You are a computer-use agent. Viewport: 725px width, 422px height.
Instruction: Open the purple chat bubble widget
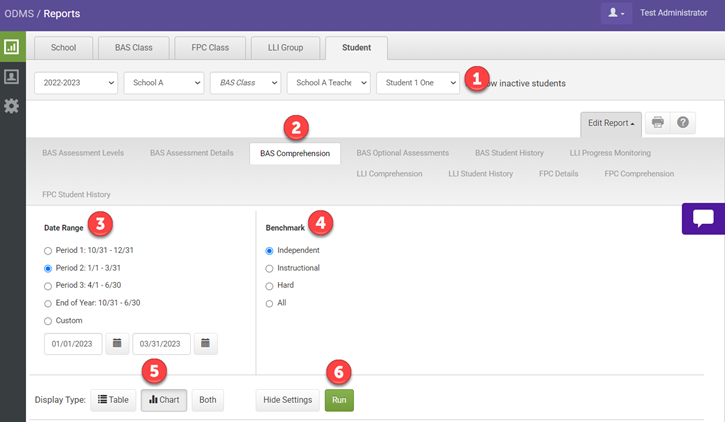(703, 219)
